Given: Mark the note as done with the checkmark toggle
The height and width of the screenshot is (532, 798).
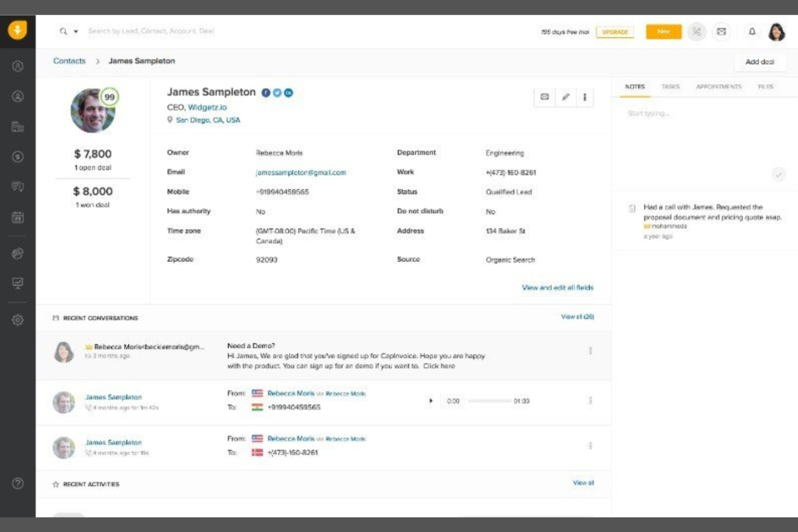Looking at the screenshot, I should 779,174.
